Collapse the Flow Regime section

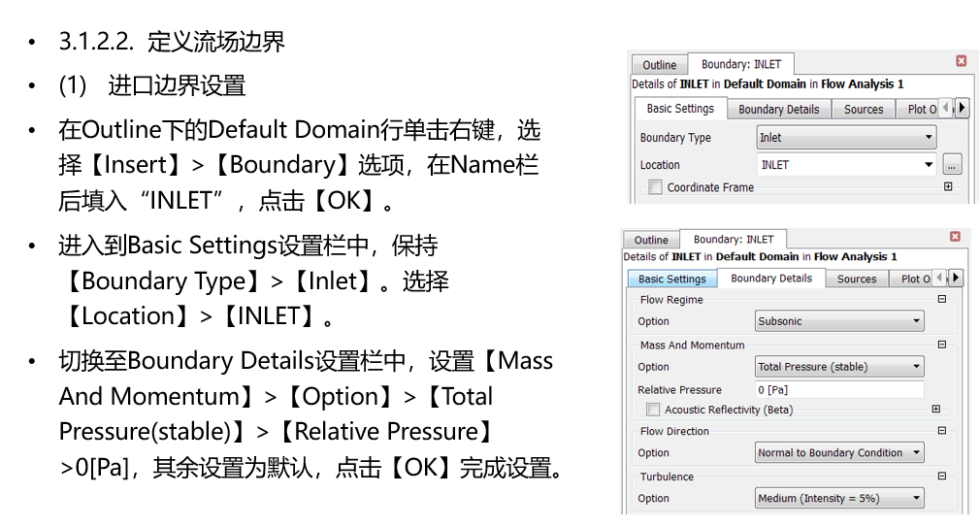point(942,299)
